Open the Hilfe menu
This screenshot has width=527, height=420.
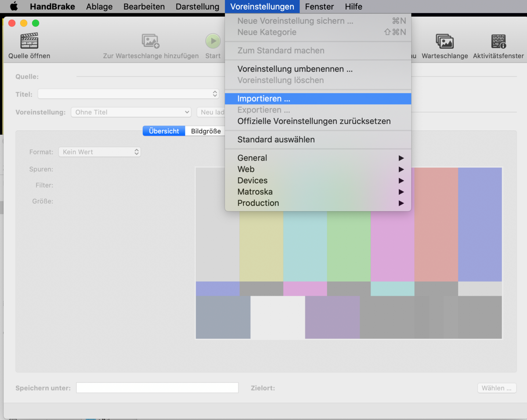point(354,7)
